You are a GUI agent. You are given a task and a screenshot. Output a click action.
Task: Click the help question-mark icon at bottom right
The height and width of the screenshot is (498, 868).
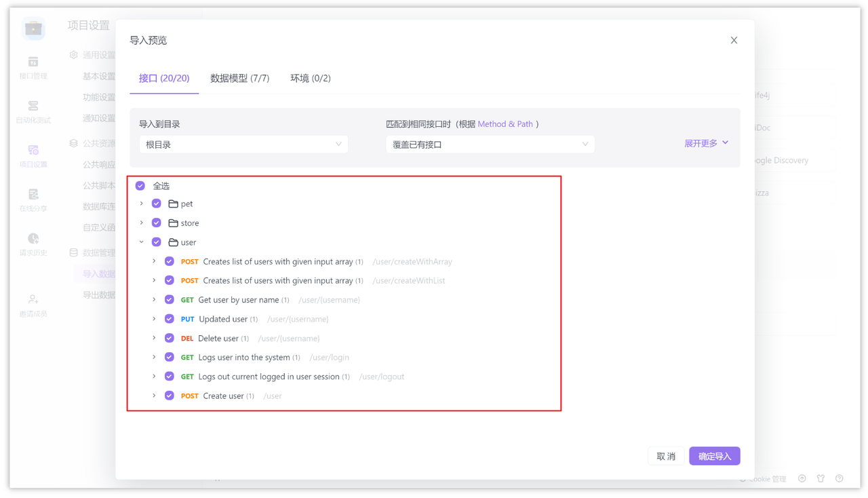tap(839, 478)
